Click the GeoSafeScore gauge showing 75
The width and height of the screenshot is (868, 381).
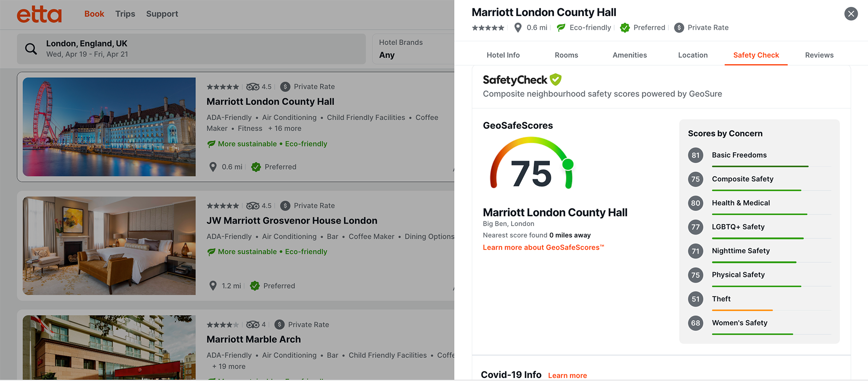pyautogui.click(x=532, y=165)
